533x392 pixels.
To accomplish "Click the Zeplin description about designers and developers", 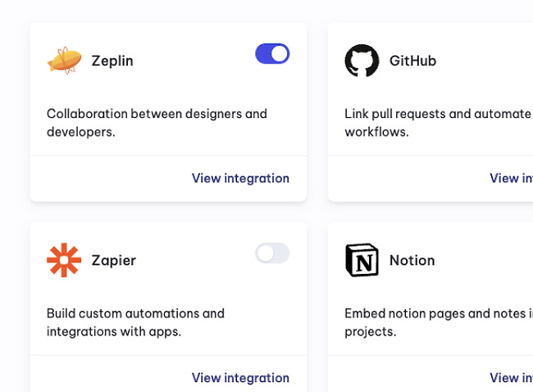I will [157, 123].
